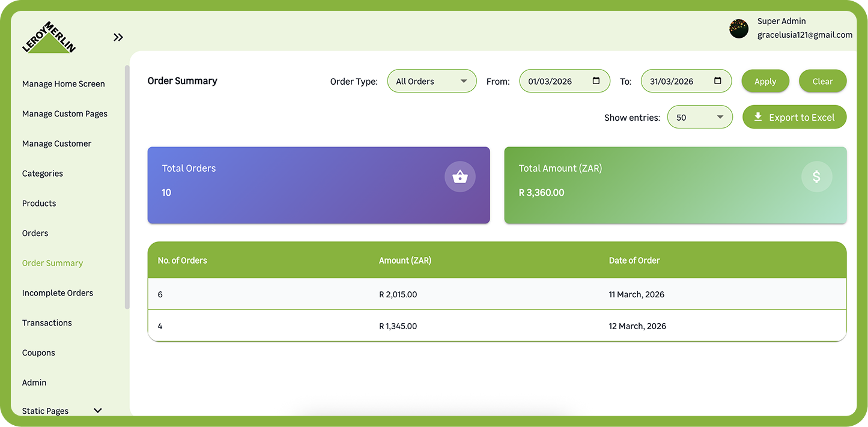This screenshot has height=427, width=868.
Task: Expand the Static Pages submenu
Action: pos(98,411)
